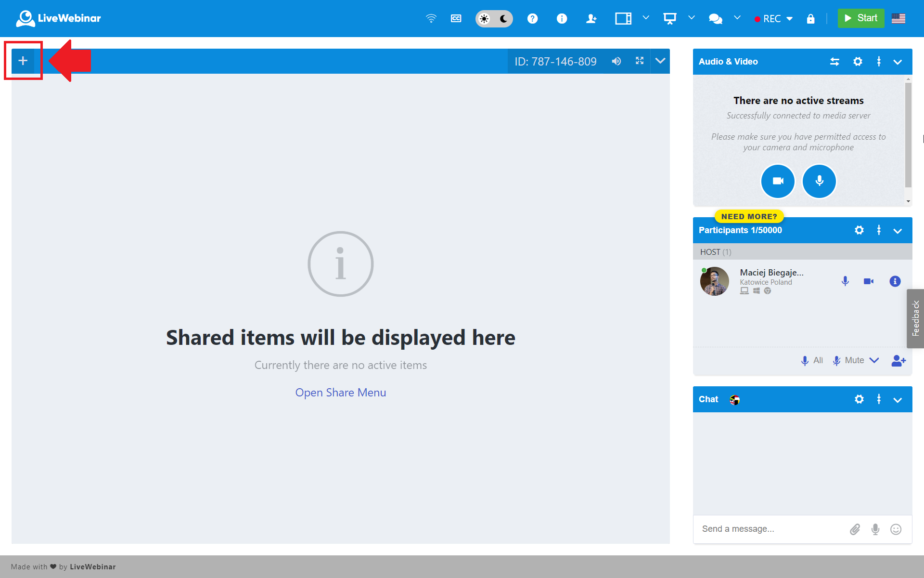Viewport: 924px width, 578px height.
Task: Collapse the Participants panel with chevron
Action: (x=898, y=231)
